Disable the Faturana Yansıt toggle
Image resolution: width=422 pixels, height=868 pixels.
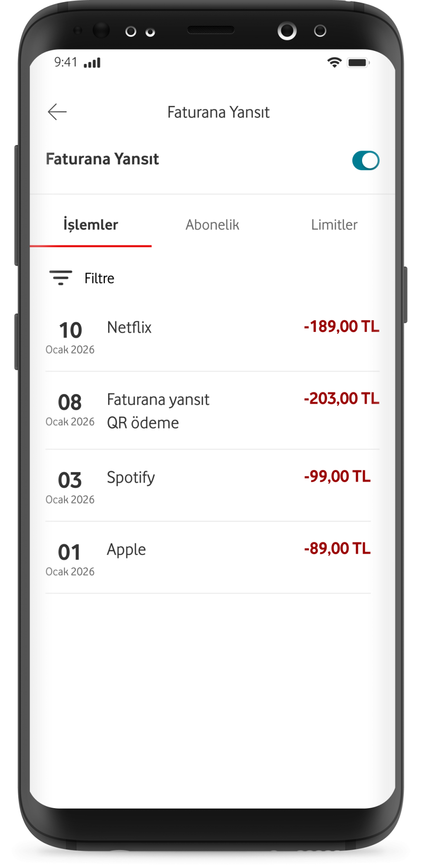366,161
